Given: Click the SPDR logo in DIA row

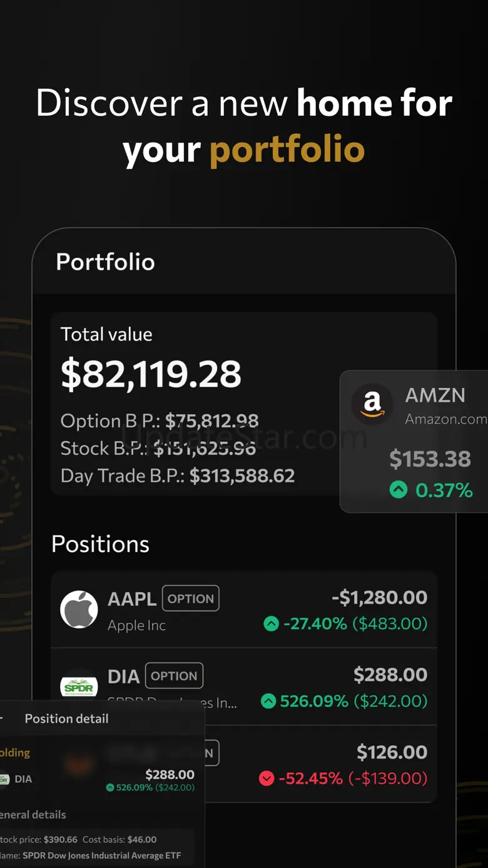Looking at the screenshot, I should (x=79, y=687).
